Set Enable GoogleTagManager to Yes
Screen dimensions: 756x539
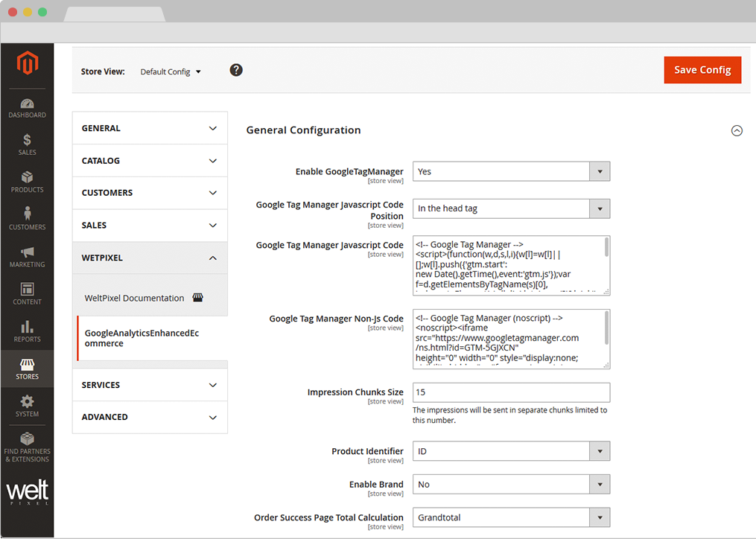(511, 171)
